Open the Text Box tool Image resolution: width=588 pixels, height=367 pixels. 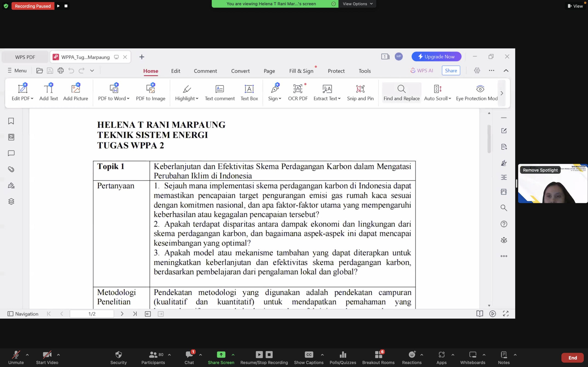pos(249,92)
